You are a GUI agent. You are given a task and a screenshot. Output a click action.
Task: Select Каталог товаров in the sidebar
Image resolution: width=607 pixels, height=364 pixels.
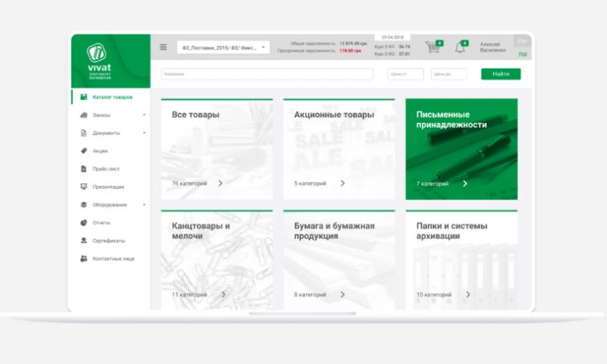point(112,97)
